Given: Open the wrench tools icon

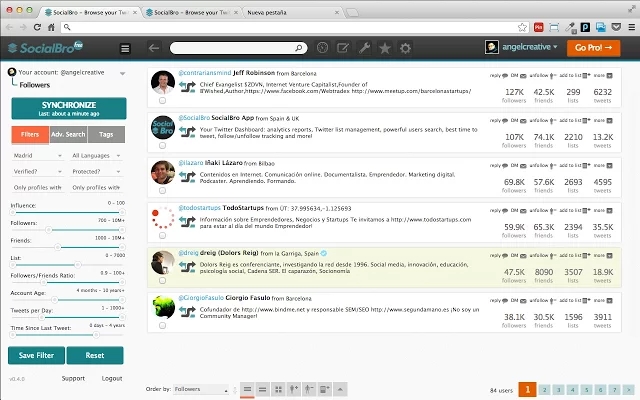Looking at the screenshot, I should 364,47.
